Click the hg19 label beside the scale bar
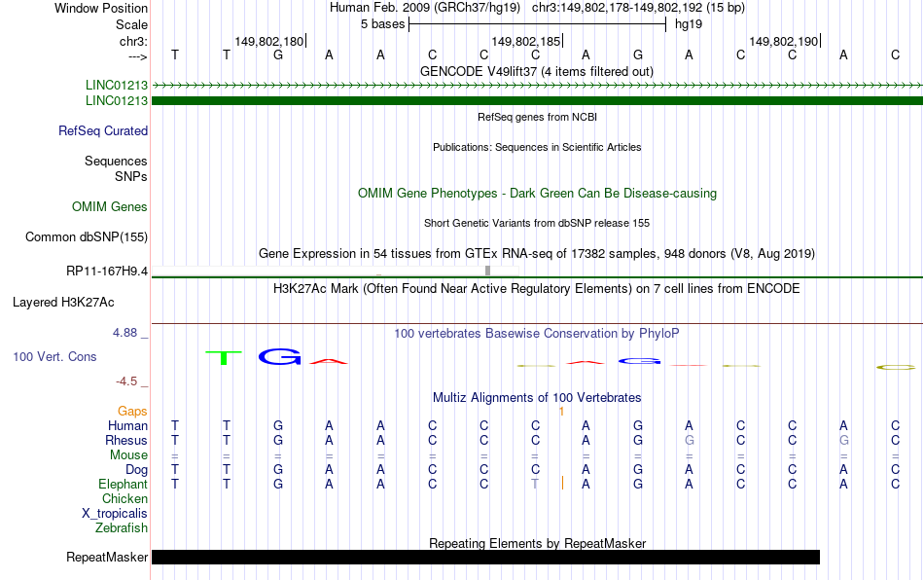Screen dimensions: 924x580 point(689,24)
